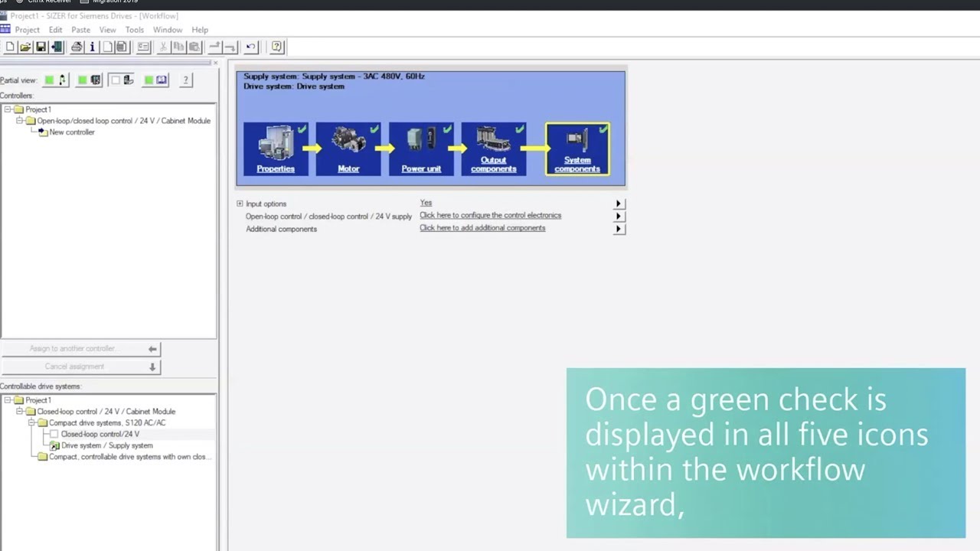Click the properties card toolbar icon
This screenshot has width=980, height=551.
[x=143, y=47]
